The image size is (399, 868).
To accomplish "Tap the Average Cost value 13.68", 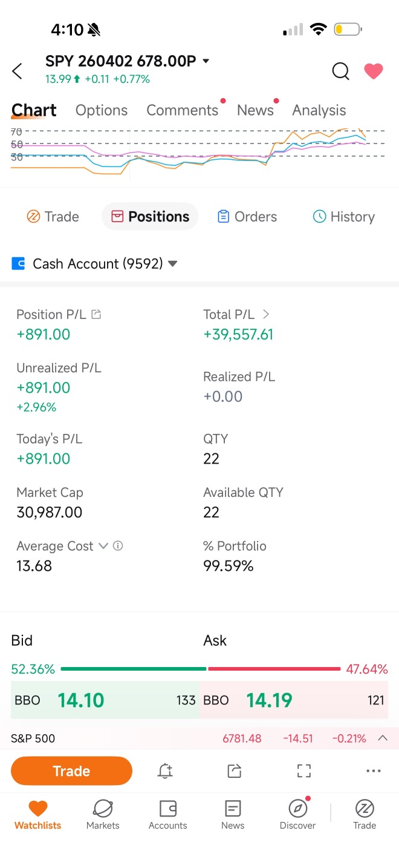I will (34, 566).
